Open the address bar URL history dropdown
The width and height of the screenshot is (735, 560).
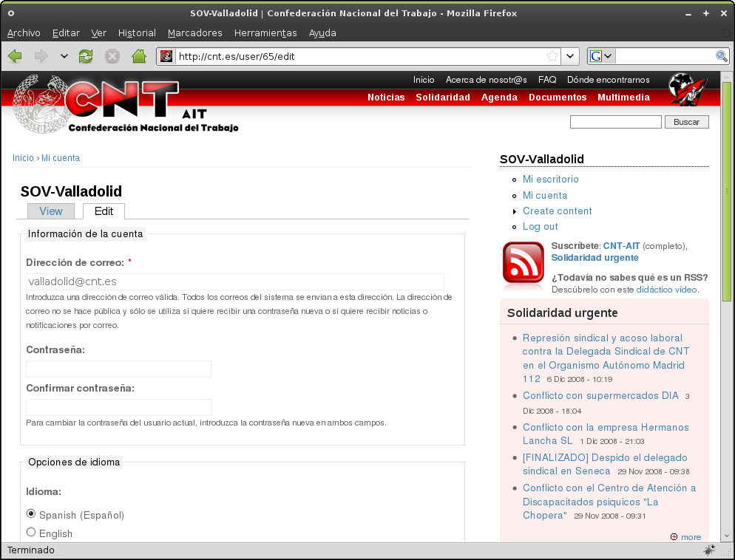(x=570, y=56)
